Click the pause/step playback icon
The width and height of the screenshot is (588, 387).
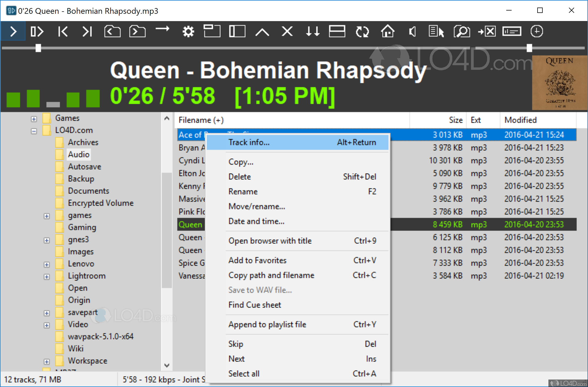point(37,32)
